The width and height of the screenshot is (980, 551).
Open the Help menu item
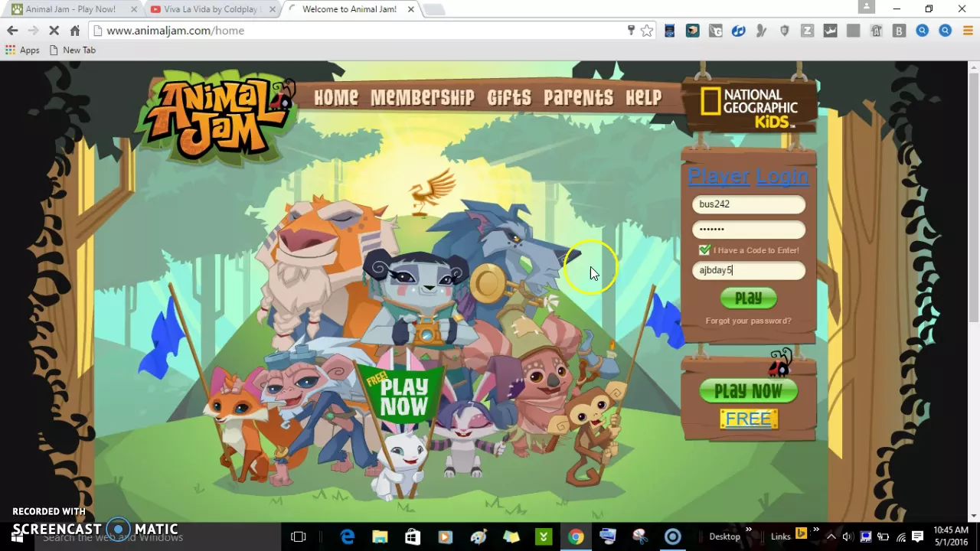[x=644, y=98]
